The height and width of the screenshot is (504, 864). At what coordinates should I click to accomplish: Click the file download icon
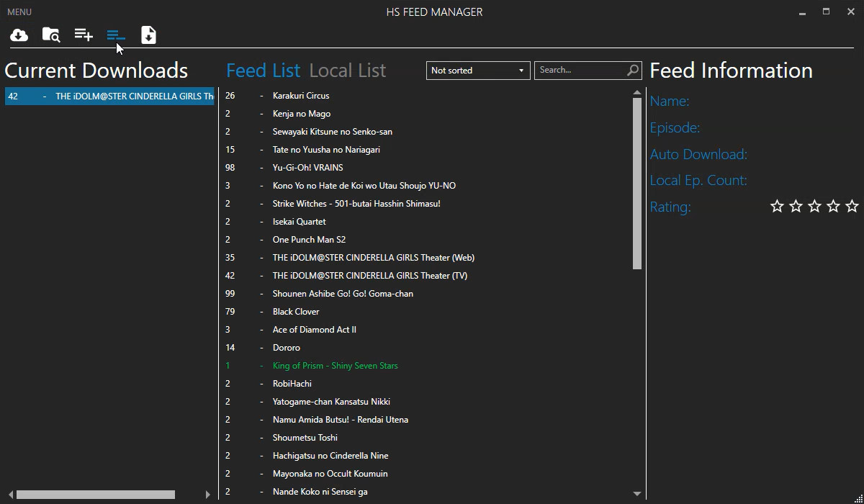(148, 35)
